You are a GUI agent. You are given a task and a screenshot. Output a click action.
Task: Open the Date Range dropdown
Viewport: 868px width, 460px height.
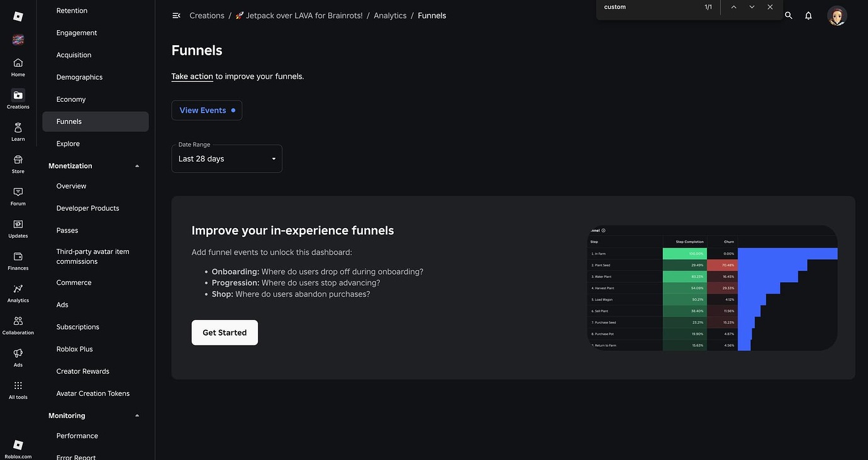pos(227,159)
